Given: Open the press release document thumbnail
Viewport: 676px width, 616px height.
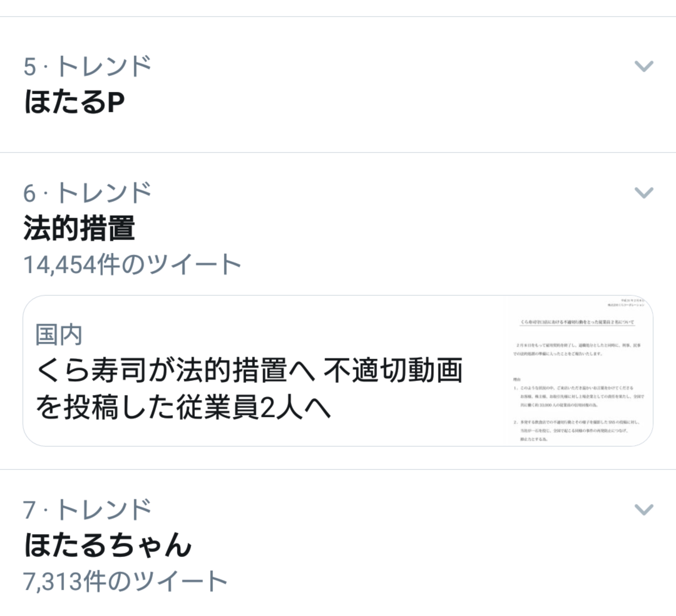Looking at the screenshot, I should click(x=578, y=371).
